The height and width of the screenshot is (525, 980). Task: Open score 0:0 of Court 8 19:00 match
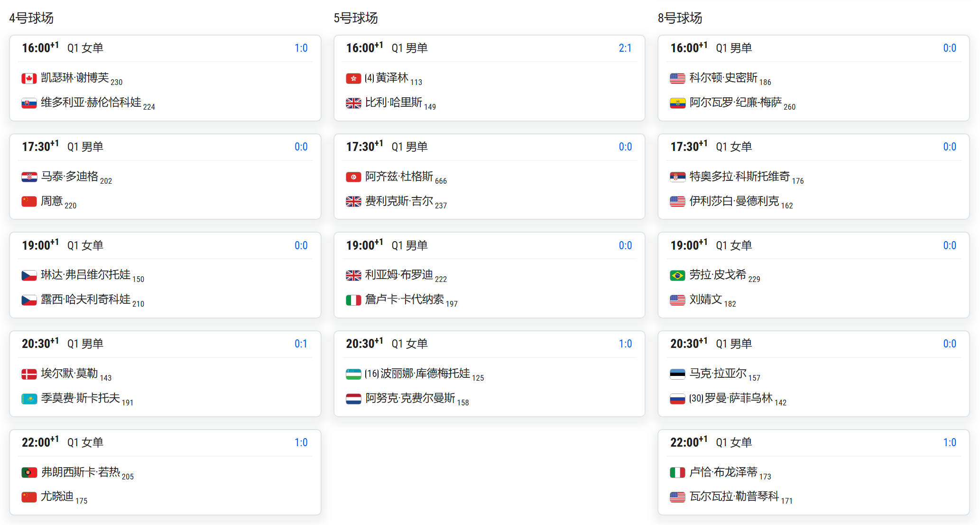pyautogui.click(x=950, y=245)
